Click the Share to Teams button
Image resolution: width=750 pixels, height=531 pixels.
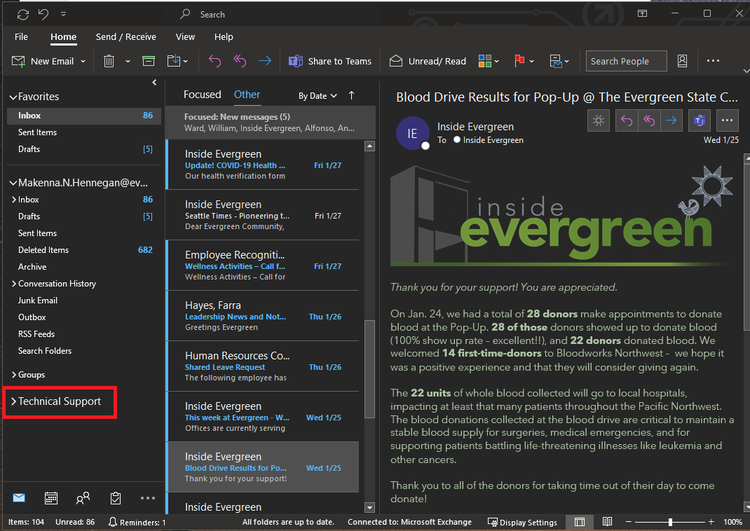point(330,61)
